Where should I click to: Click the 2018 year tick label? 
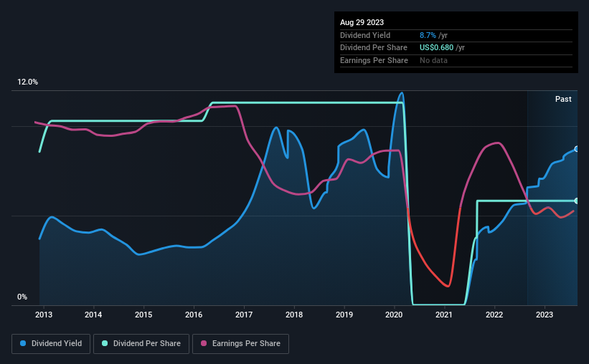pyautogui.click(x=294, y=315)
